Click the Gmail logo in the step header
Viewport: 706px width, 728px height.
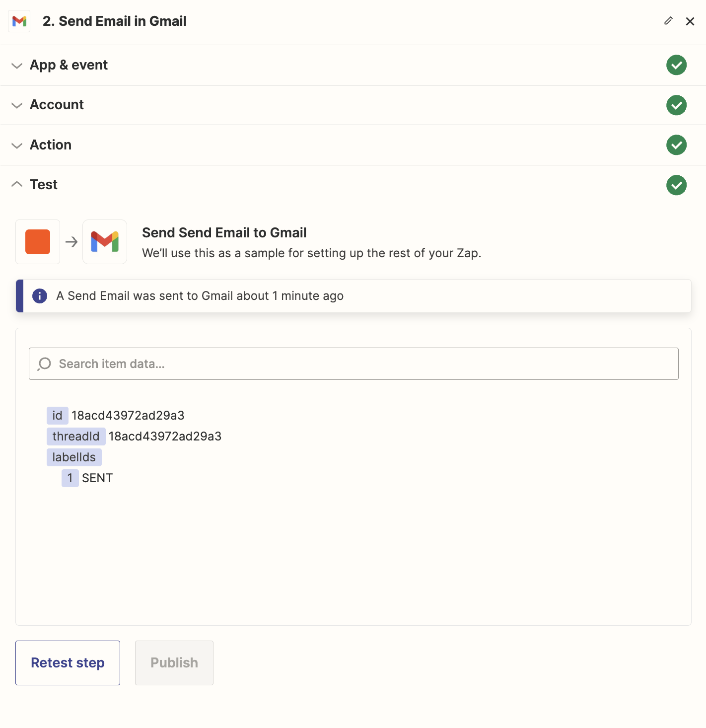(x=19, y=21)
